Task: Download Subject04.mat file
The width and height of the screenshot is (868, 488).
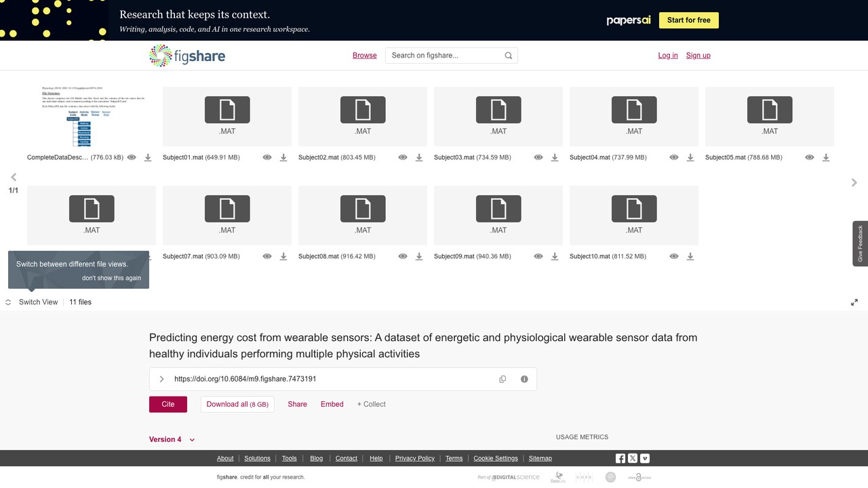Action: tap(690, 157)
